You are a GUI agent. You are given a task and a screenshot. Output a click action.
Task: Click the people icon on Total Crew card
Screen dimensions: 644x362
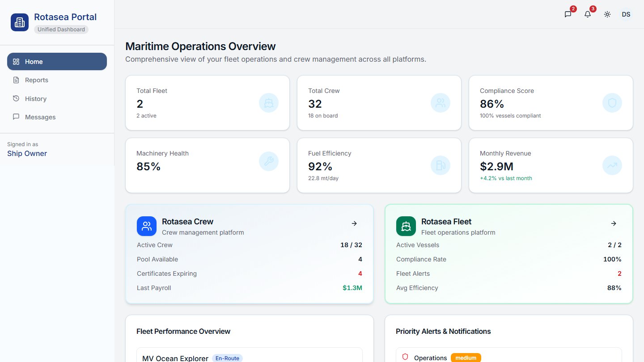click(441, 103)
